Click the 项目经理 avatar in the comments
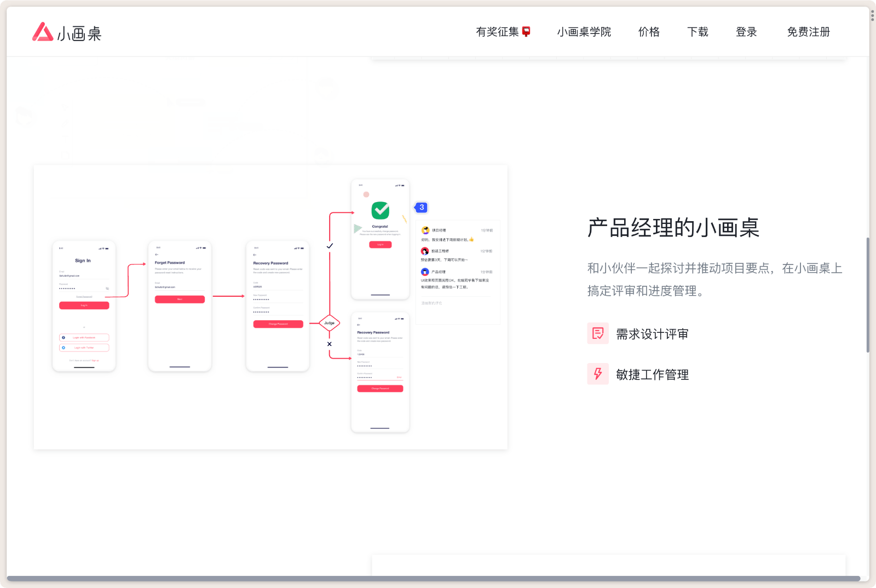Image resolution: width=876 pixels, height=588 pixels. tap(425, 230)
